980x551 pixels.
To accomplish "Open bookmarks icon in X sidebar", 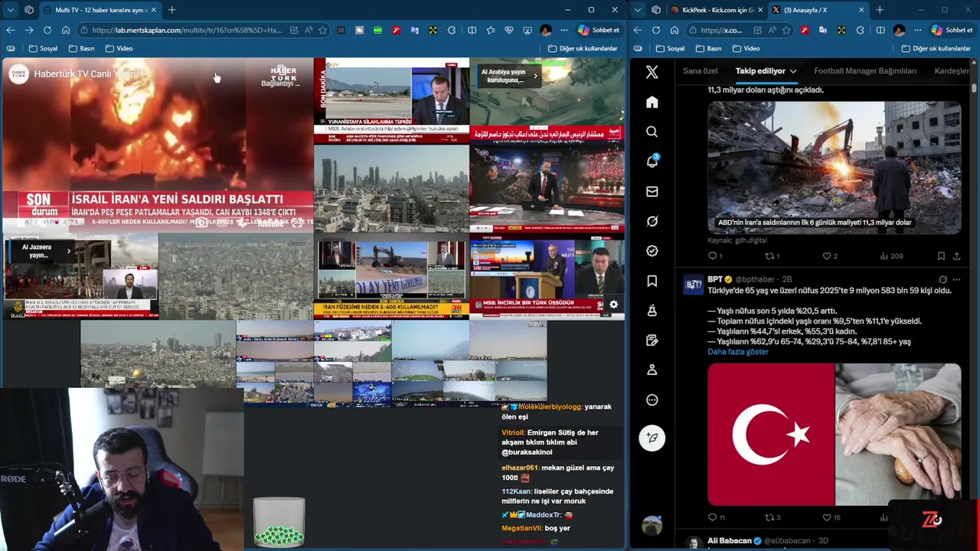I will [x=652, y=281].
